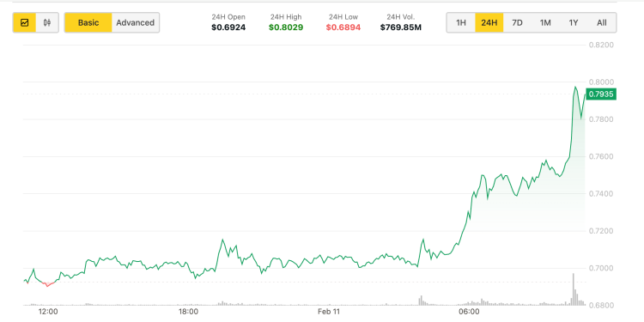
Task: Switch to the candlestick chart icon
Action: click(47, 22)
